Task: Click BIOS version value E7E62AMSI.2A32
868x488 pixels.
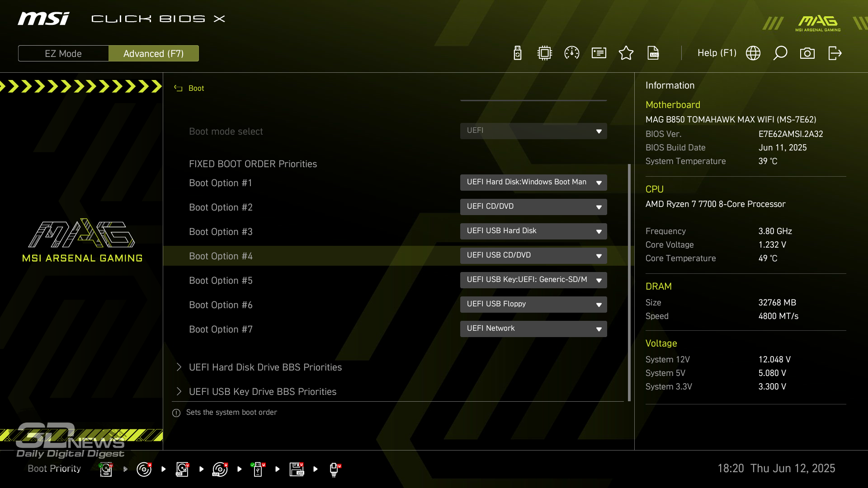Action: 791,134
